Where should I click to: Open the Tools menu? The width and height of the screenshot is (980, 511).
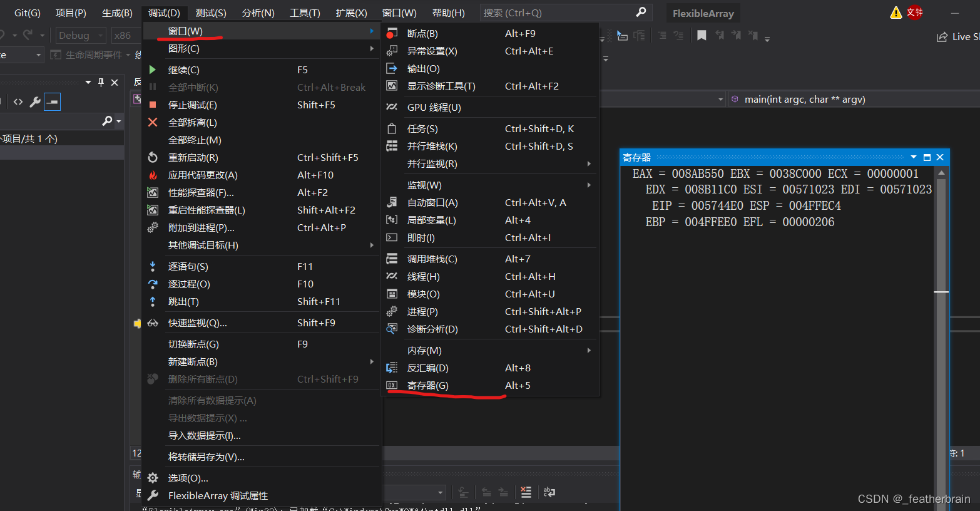[x=305, y=13]
